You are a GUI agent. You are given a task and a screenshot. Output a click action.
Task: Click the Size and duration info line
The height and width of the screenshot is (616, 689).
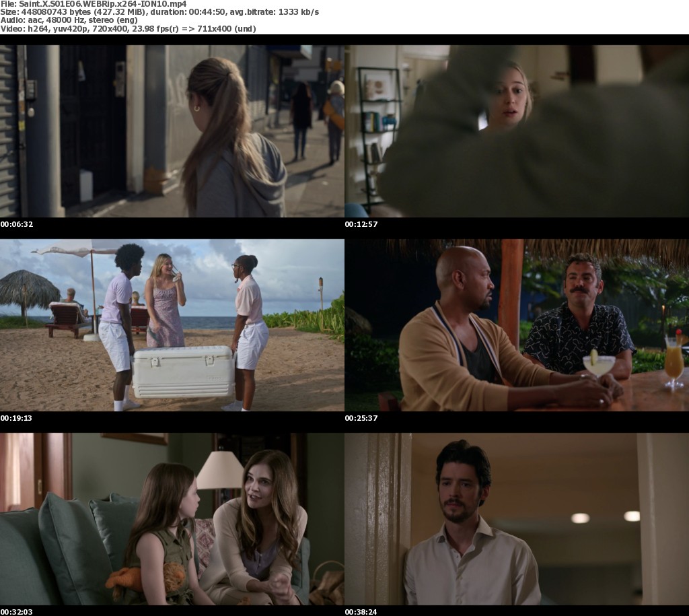tap(159, 12)
